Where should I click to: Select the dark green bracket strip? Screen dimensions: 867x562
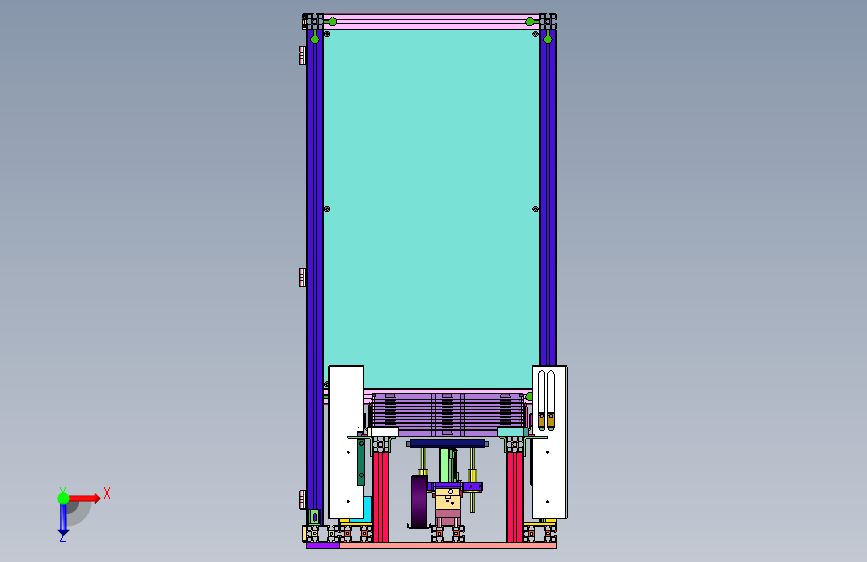click(x=361, y=462)
